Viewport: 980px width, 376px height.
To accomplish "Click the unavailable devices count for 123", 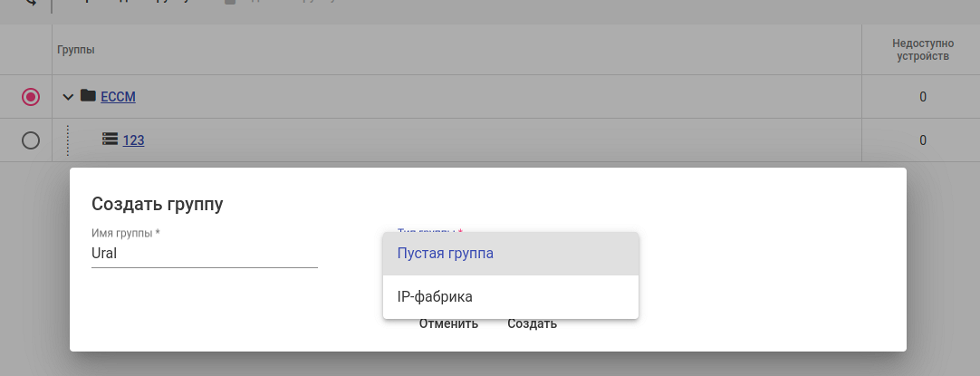I will [922, 140].
